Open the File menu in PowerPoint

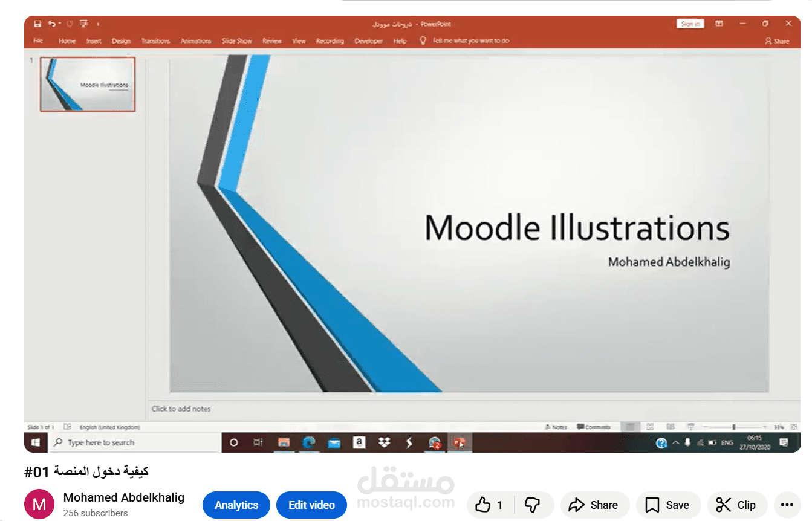[x=38, y=41]
